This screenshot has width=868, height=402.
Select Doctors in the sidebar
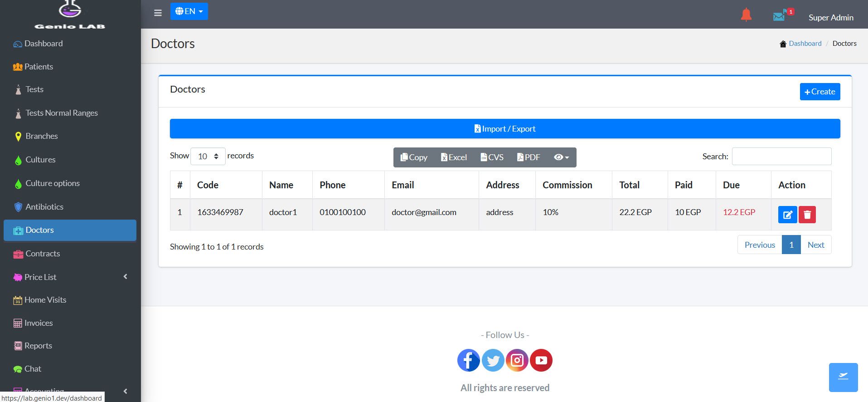pyautogui.click(x=70, y=230)
